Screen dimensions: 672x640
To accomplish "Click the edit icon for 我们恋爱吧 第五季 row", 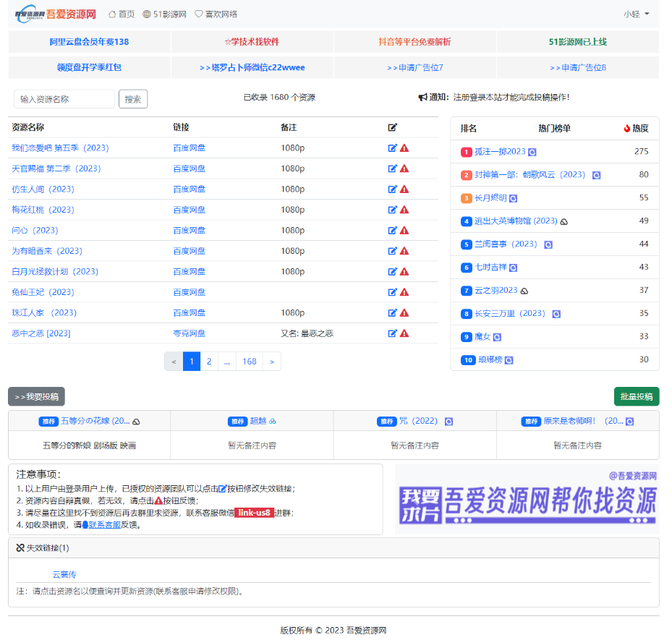I will pos(393,148).
